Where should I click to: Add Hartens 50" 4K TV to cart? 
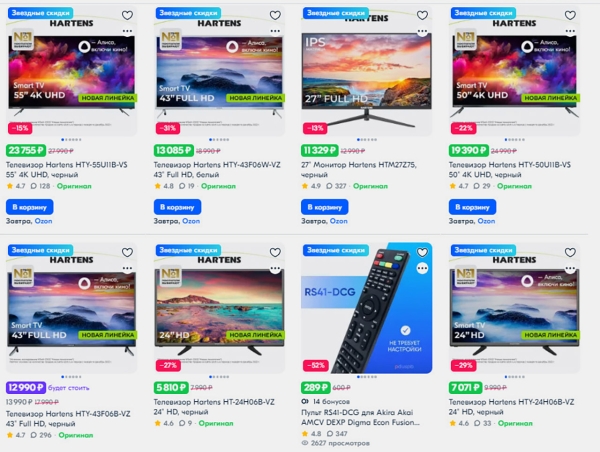[x=472, y=207]
